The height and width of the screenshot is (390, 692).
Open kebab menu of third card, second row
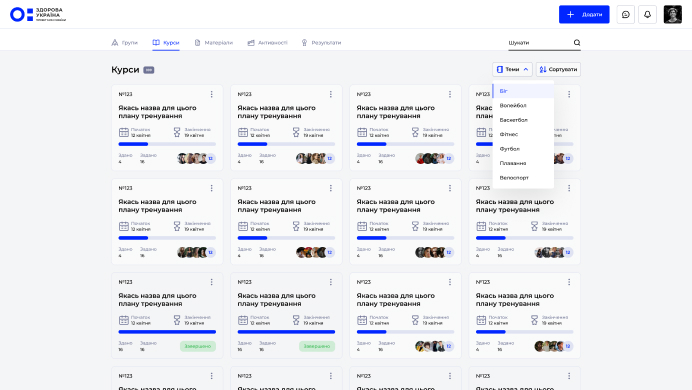(450, 188)
